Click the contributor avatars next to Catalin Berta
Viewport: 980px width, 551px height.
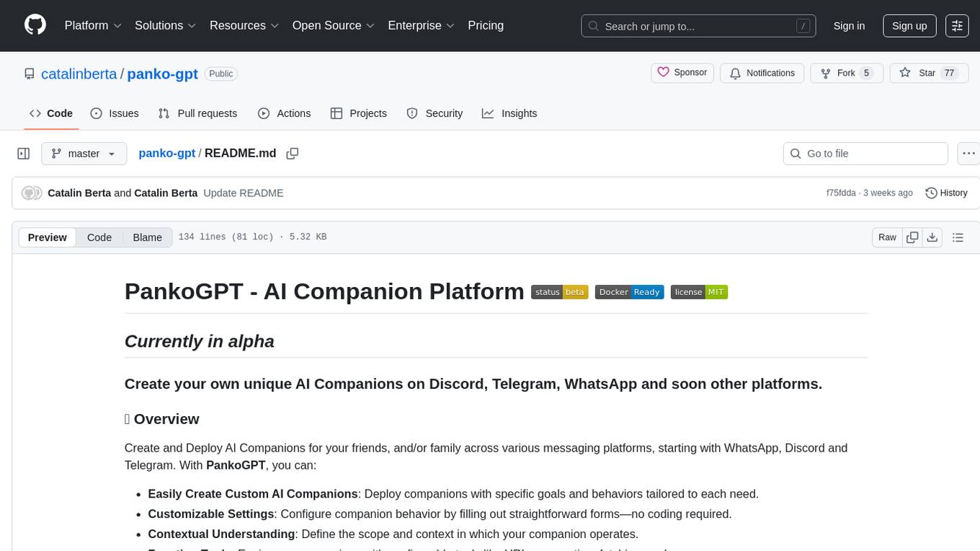pos(32,193)
